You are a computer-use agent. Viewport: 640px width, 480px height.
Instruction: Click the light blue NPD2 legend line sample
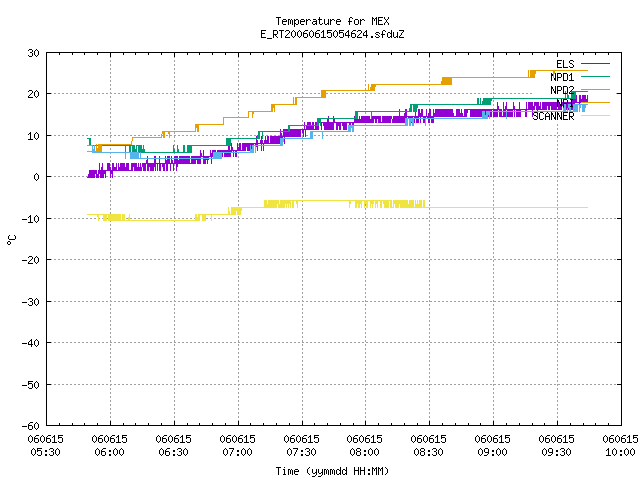[595, 89]
